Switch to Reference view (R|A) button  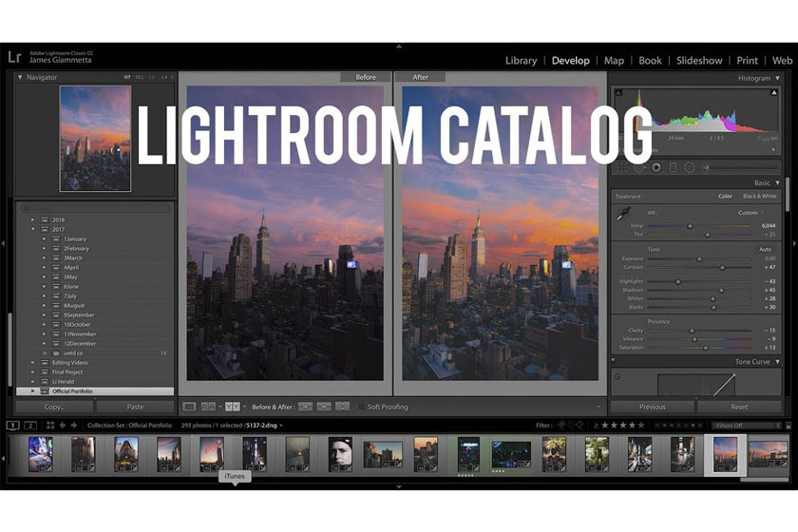pos(208,407)
